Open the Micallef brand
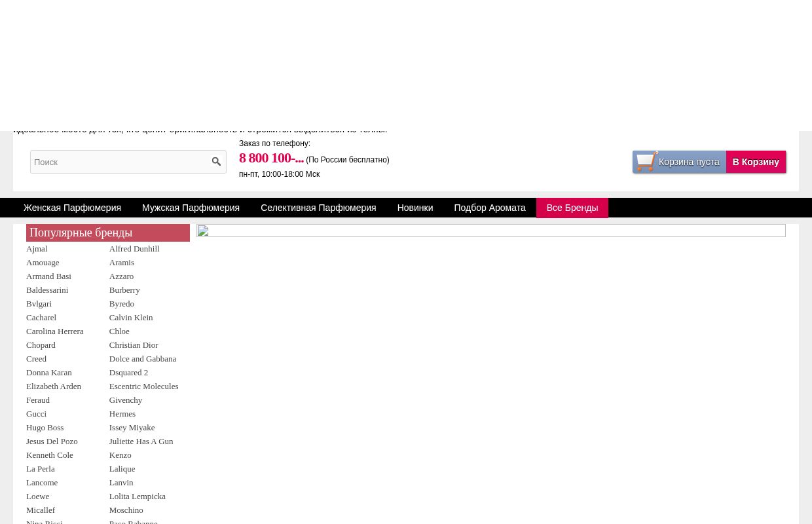The height and width of the screenshot is (524, 812). coord(41,510)
